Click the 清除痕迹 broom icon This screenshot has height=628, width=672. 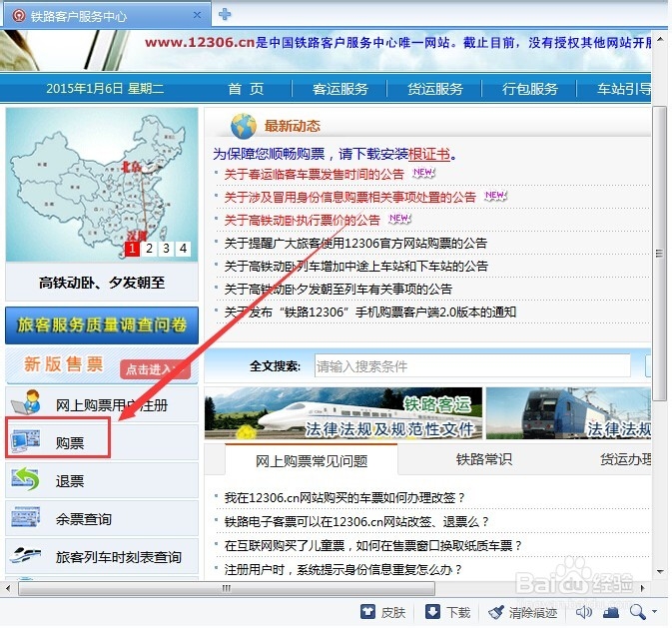click(496, 612)
